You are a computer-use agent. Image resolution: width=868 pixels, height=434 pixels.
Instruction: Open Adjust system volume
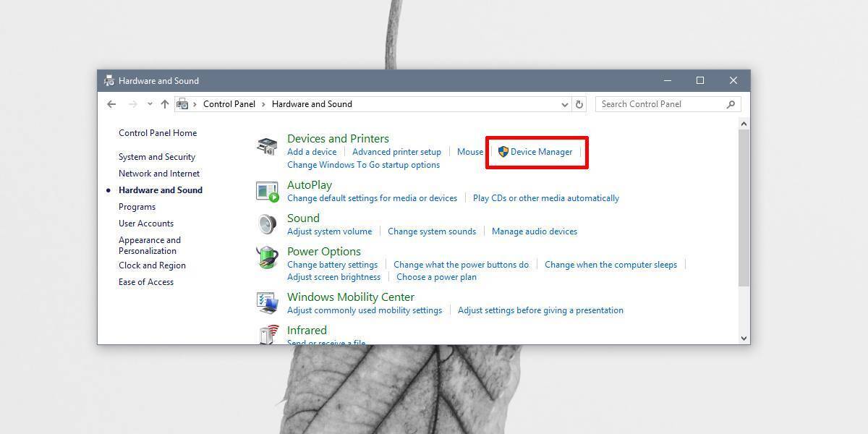coord(330,231)
